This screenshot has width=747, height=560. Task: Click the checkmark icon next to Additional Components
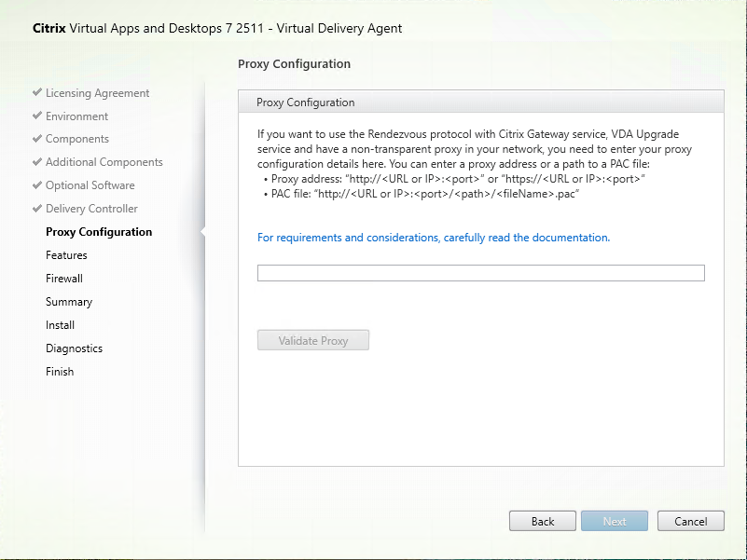[37, 162]
